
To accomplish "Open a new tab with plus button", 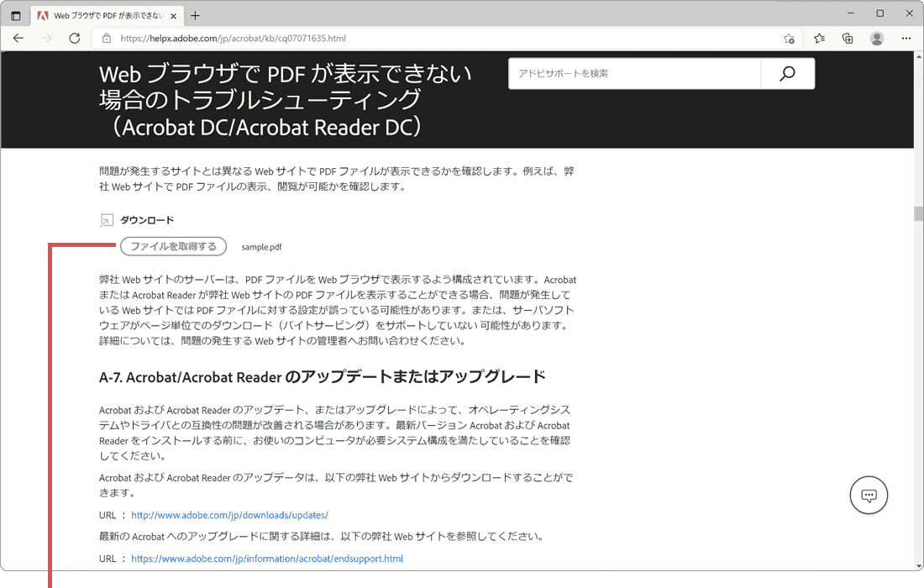I will click(195, 15).
